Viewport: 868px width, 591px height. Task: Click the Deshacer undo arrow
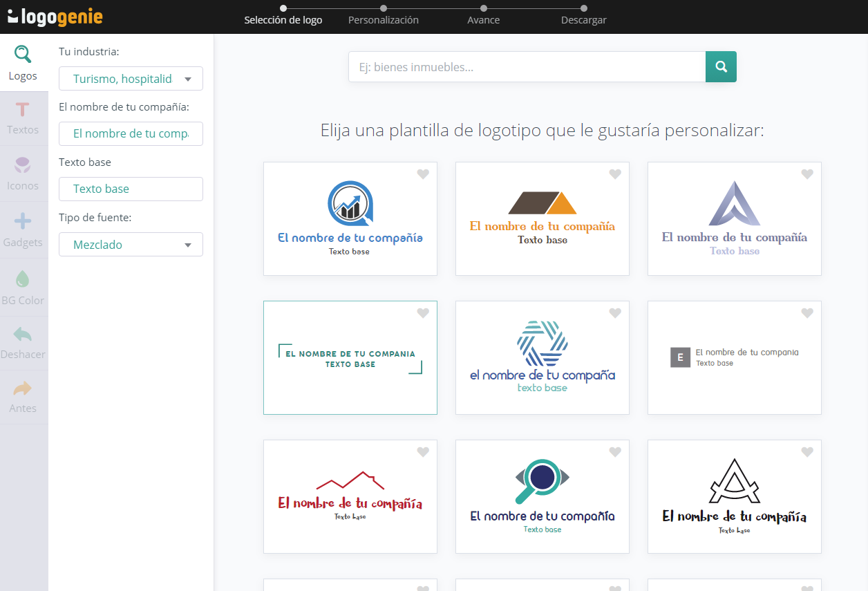[23, 343]
